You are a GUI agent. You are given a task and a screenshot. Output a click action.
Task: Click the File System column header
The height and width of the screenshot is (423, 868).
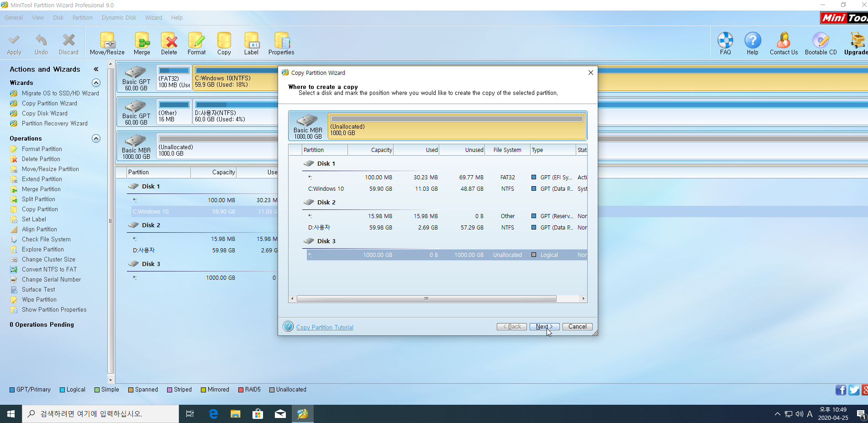point(507,150)
